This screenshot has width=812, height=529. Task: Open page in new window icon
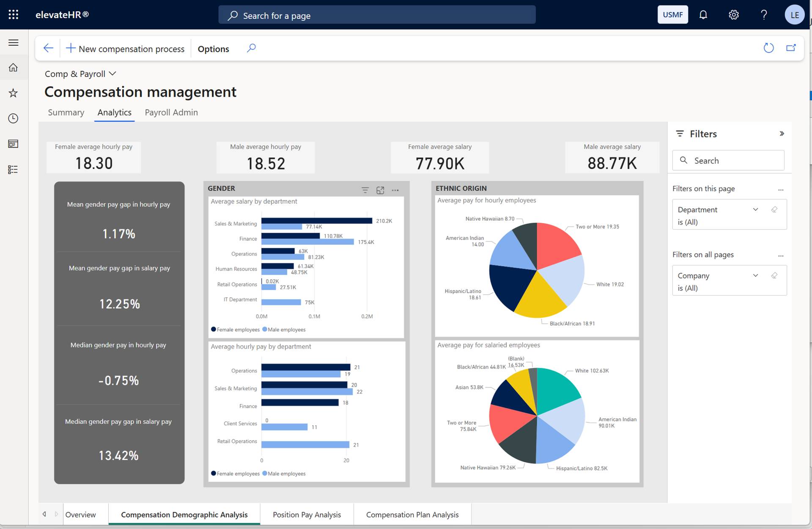(790, 48)
